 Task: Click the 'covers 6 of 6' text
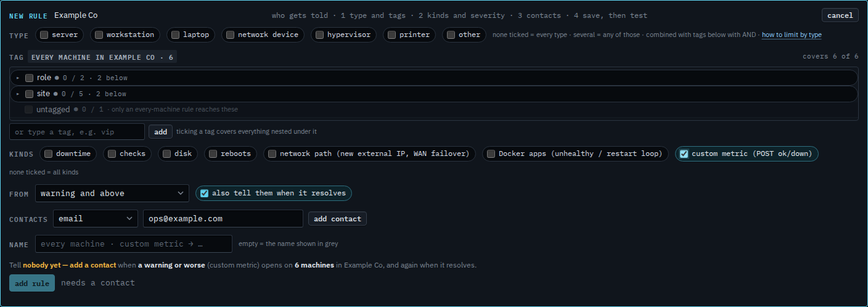[830, 56]
